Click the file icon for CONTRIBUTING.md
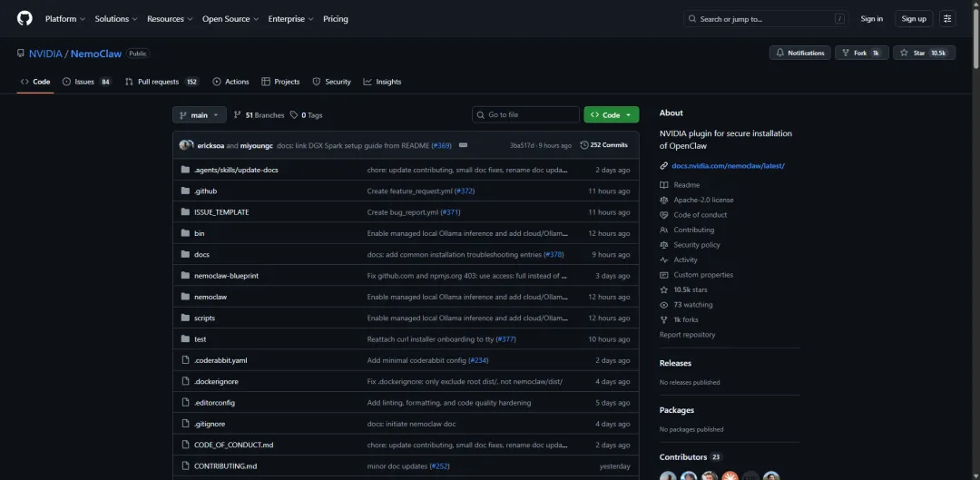The height and width of the screenshot is (480, 980). (185, 466)
